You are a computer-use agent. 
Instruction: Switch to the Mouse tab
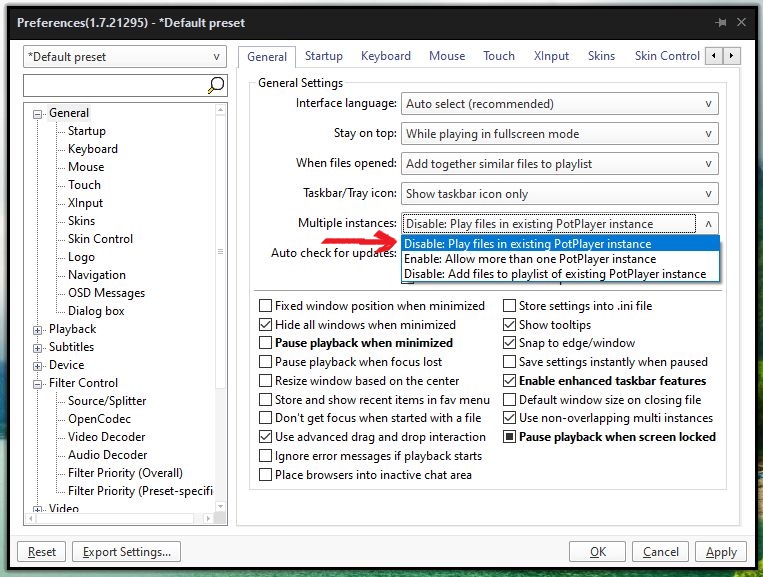pos(447,56)
